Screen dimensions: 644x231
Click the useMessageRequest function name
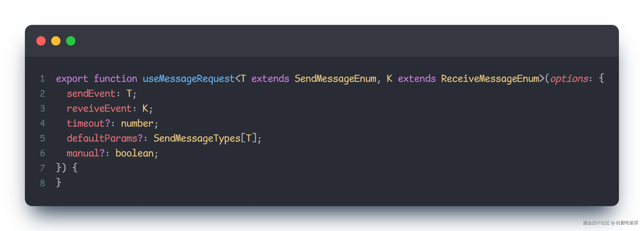click(189, 79)
